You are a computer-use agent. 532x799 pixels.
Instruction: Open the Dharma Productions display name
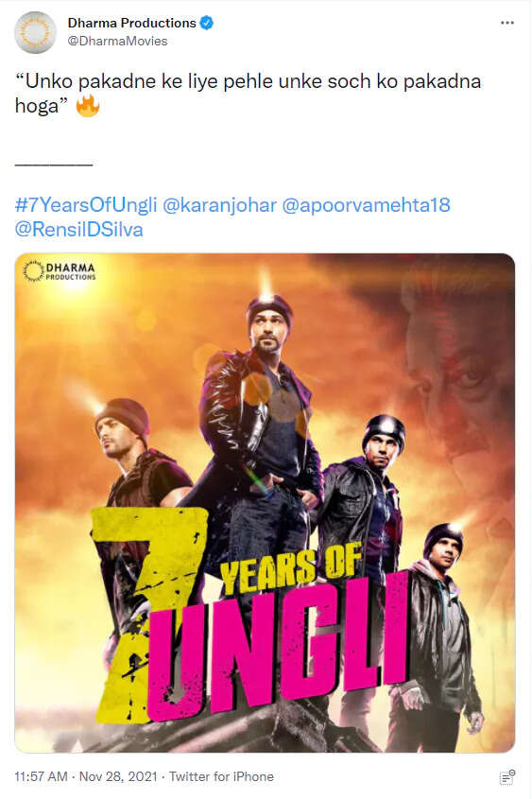point(132,23)
